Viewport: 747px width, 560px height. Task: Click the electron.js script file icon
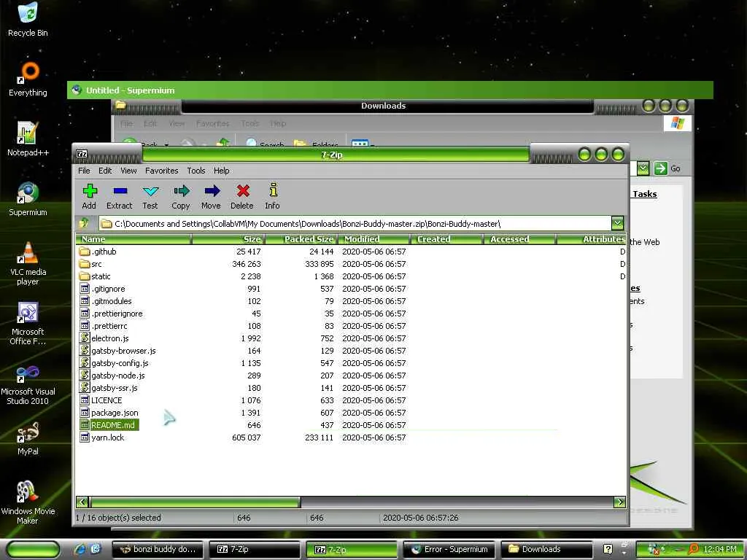click(x=85, y=338)
